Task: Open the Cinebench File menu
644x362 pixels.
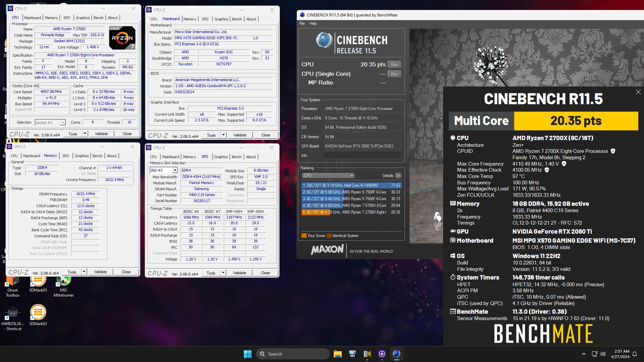Action: click(302, 23)
